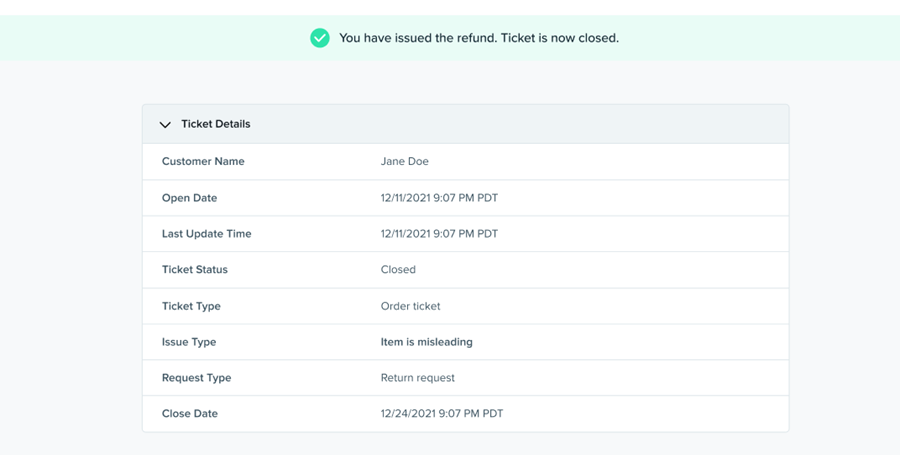Viewport: 900px width, 455px height.
Task: Collapse the Ticket Details chevron
Action: tap(165, 125)
